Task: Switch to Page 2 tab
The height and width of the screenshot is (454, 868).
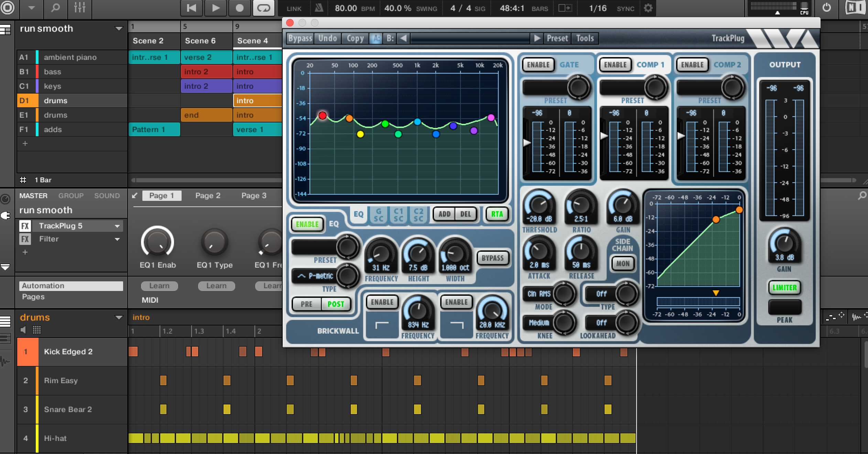Action: pyautogui.click(x=208, y=196)
